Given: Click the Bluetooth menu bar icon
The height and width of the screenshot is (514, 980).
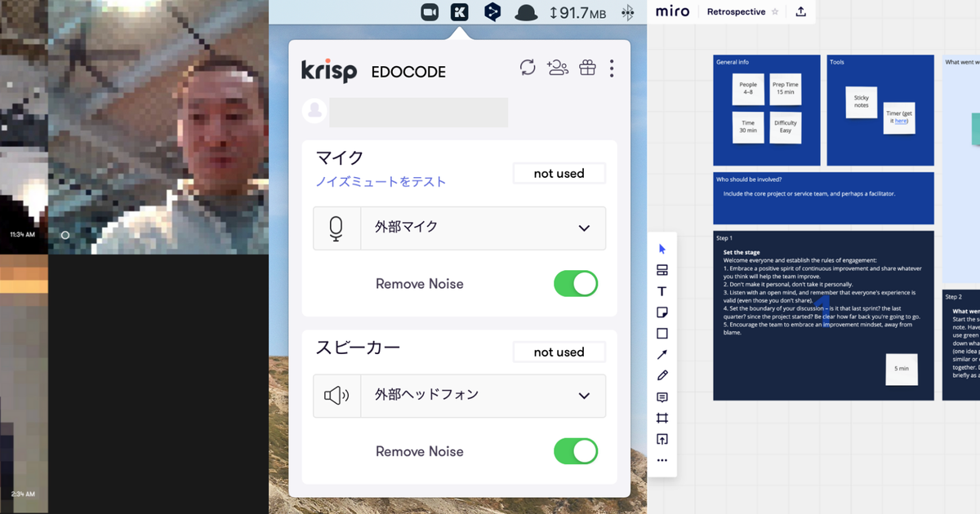Looking at the screenshot, I should [x=628, y=13].
